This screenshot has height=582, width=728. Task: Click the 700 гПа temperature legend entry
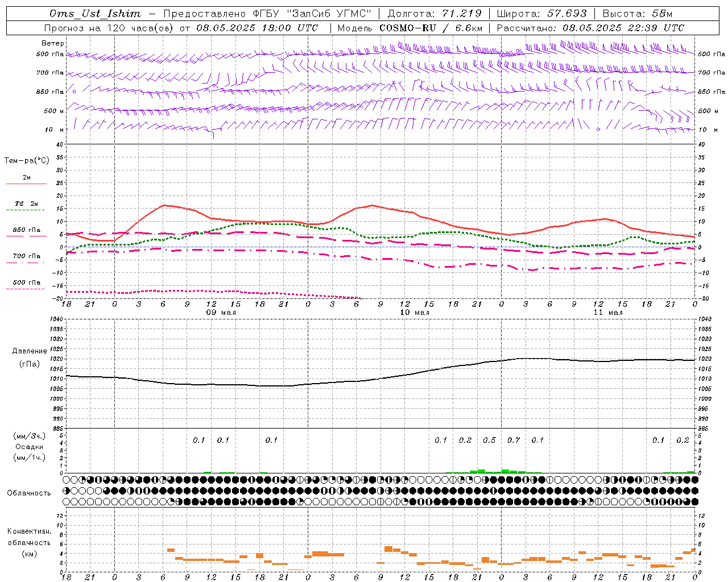[x=27, y=256]
